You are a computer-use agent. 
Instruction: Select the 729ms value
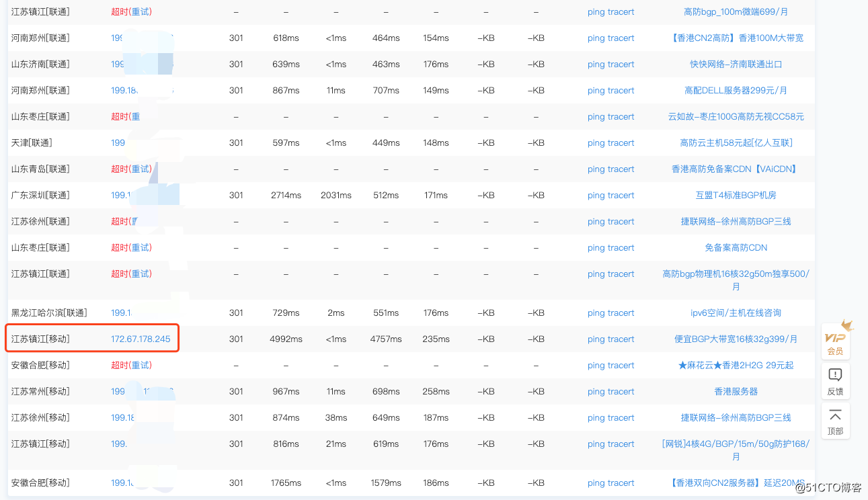click(x=286, y=312)
